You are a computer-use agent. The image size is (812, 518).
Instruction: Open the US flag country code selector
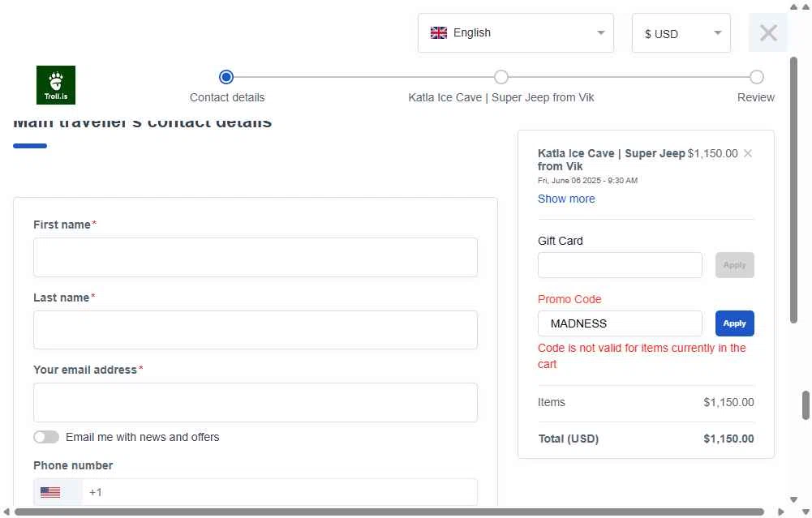coord(58,492)
